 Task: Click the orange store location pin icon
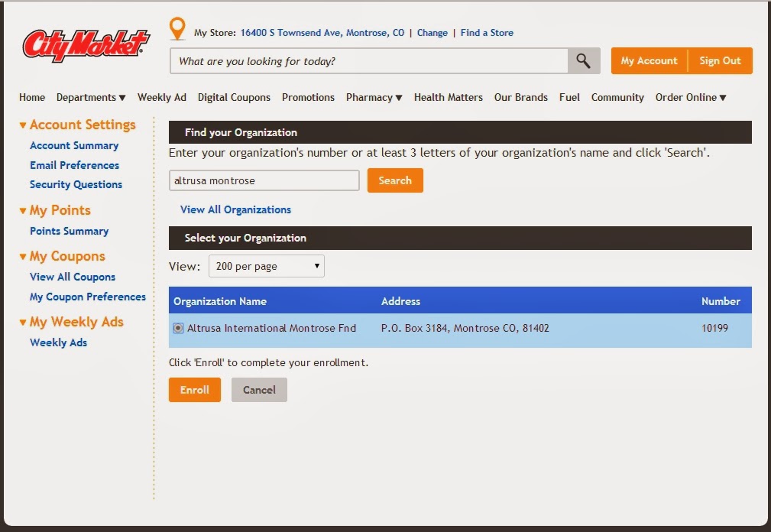pyautogui.click(x=177, y=28)
